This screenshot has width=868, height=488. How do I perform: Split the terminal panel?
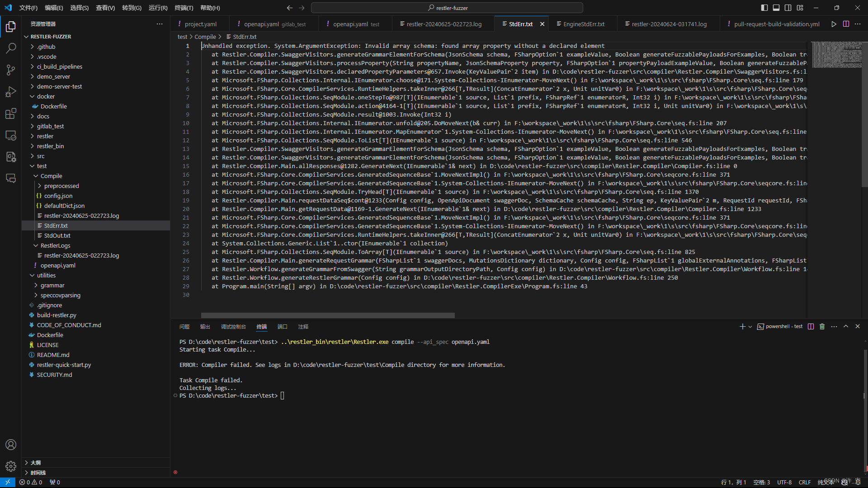(x=811, y=326)
